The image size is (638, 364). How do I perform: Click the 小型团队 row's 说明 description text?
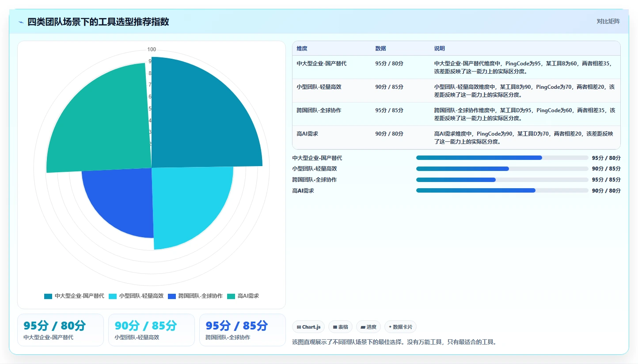[524, 91]
